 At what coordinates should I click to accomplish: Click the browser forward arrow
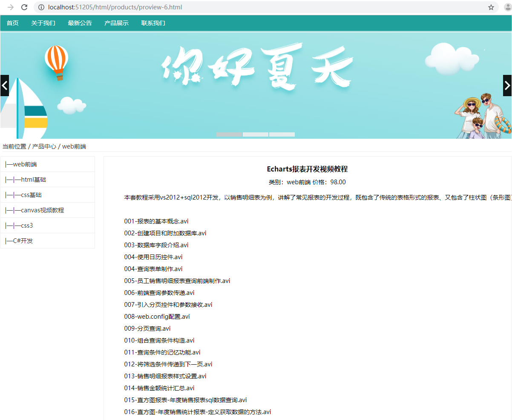11,7
